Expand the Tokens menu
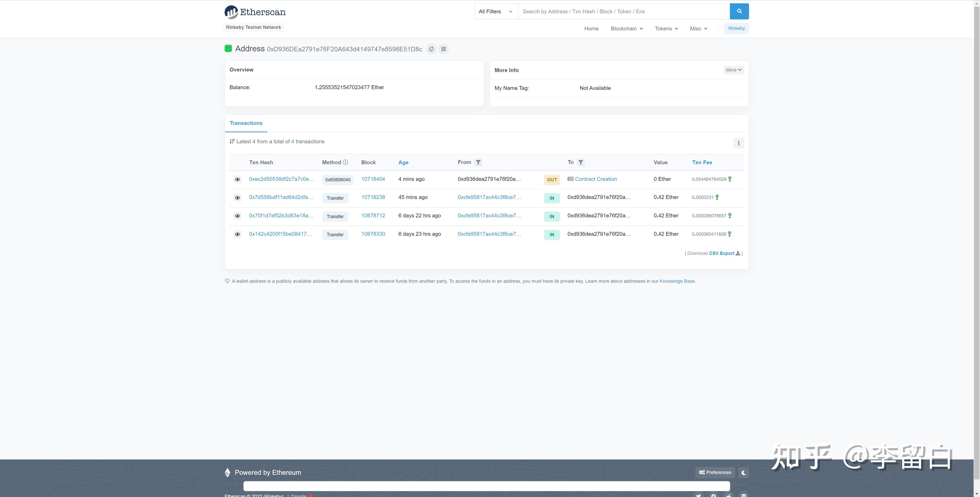The image size is (980, 497). tap(666, 29)
